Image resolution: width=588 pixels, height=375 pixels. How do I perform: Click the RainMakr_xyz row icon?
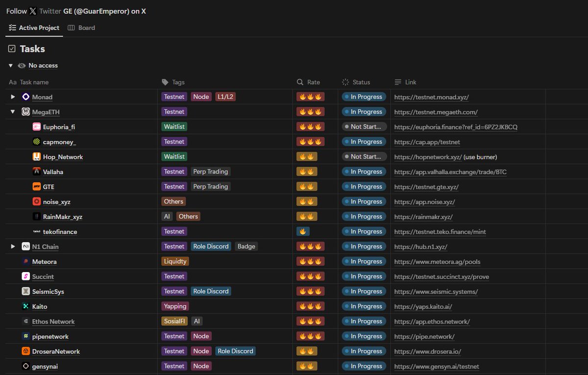[x=37, y=217]
